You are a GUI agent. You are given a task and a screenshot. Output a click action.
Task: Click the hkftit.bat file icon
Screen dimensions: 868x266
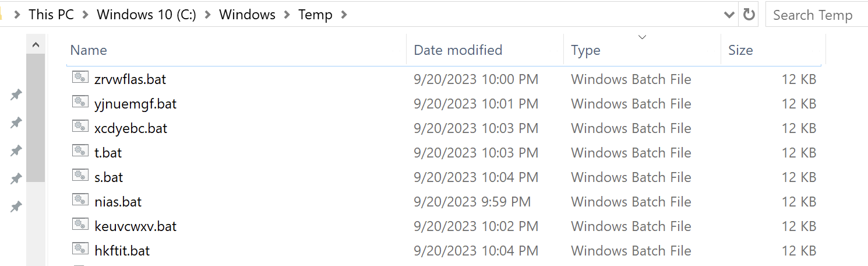pyautogui.click(x=80, y=249)
